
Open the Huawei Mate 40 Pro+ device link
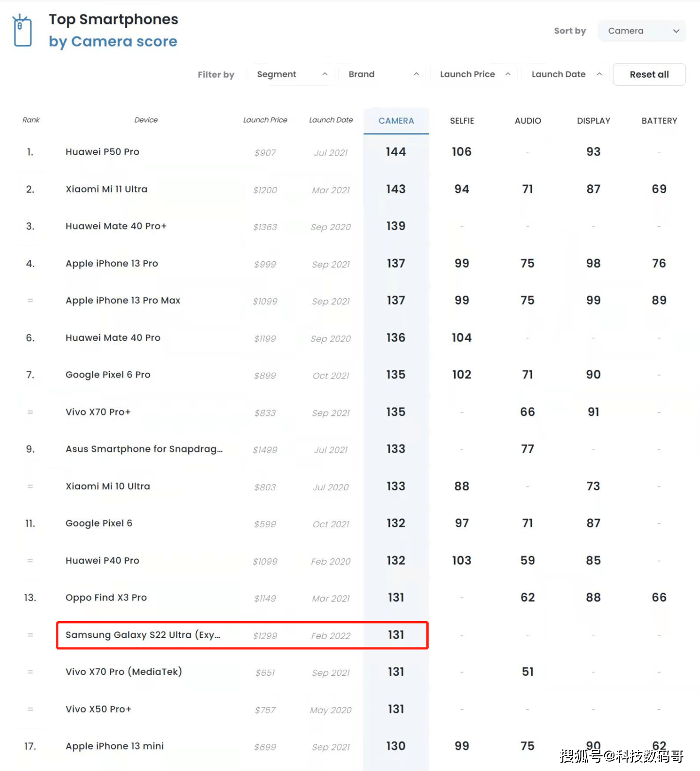pyautogui.click(x=116, y=226)
